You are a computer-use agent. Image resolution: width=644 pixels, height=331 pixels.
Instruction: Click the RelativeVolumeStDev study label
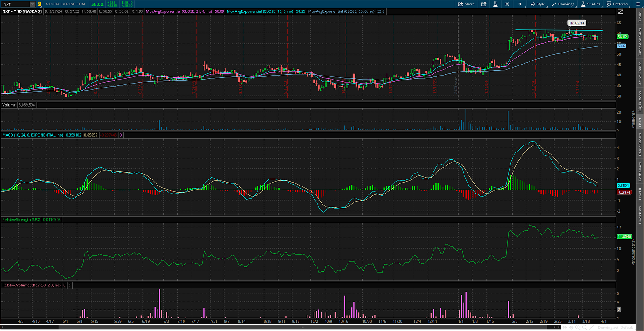31,285
